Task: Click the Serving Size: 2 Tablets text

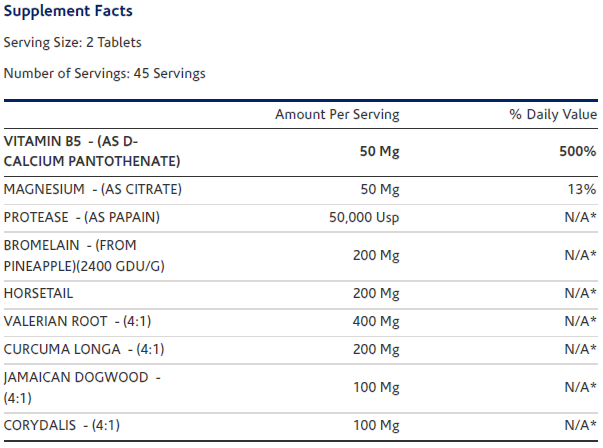Action: 73,42
